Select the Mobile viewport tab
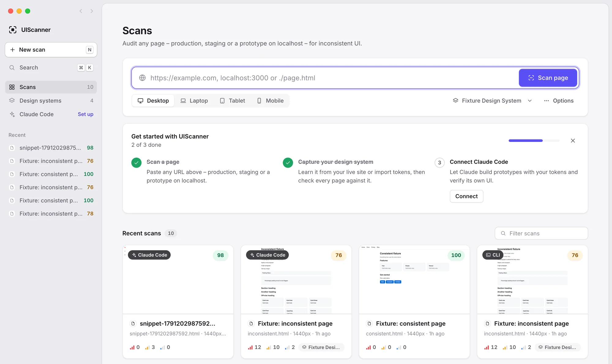Viewport: 612px width, 364px height. pos(270,101)
